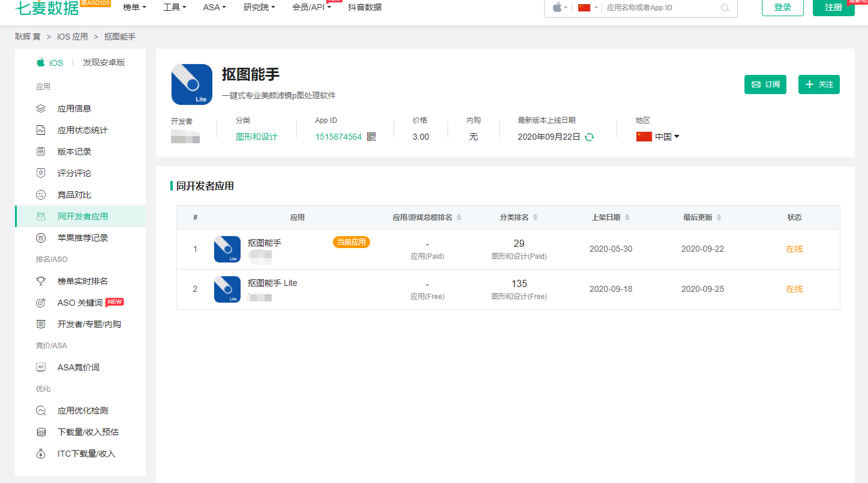Expand the 会员/API menu
868x483 pixels.
[x=311, y=7]
